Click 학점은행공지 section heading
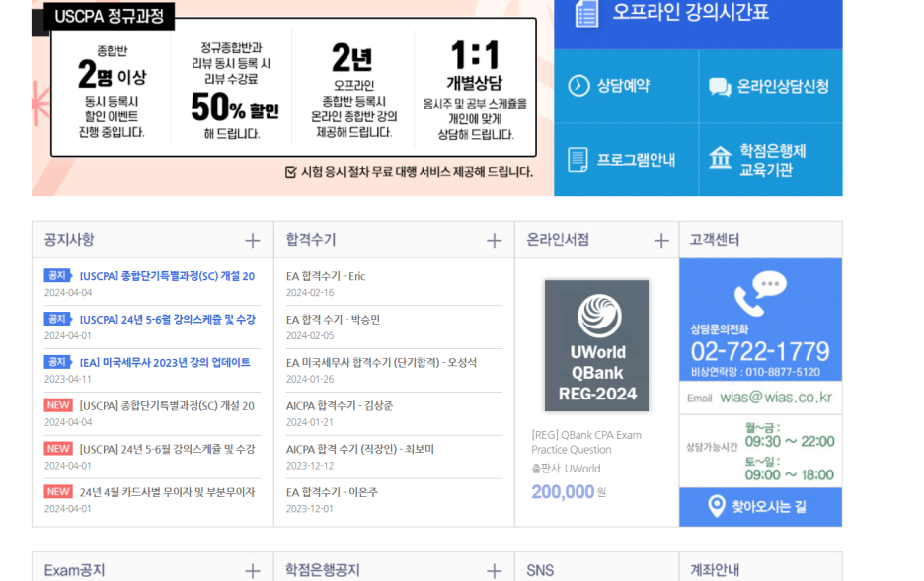The height and width of the screenshot is (581, 924). pos(323,570)
